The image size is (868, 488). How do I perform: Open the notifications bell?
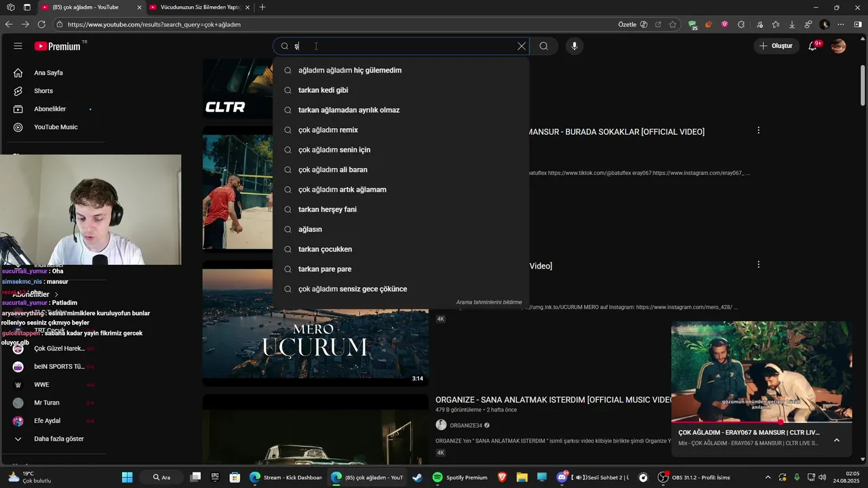tap(813, 46)
